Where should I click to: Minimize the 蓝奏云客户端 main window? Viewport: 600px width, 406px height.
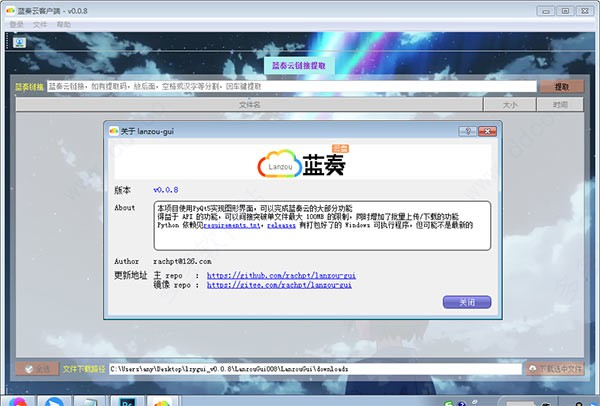coord(546,11)
